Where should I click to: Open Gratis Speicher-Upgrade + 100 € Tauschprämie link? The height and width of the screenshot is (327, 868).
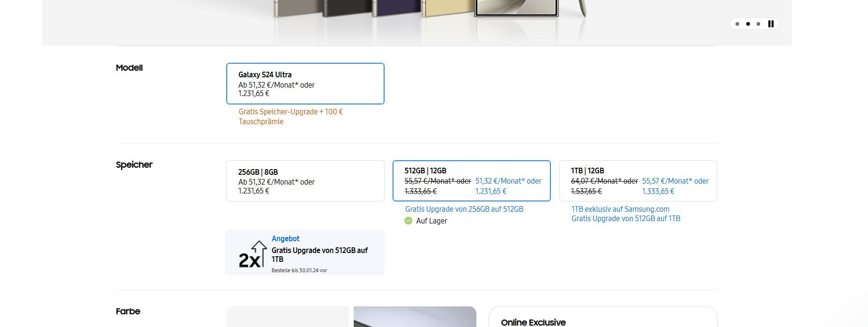tap(291, 117)
